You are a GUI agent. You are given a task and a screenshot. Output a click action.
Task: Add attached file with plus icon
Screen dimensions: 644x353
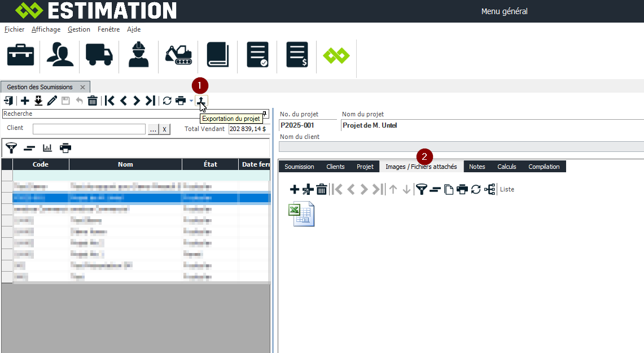coord(294,190)
